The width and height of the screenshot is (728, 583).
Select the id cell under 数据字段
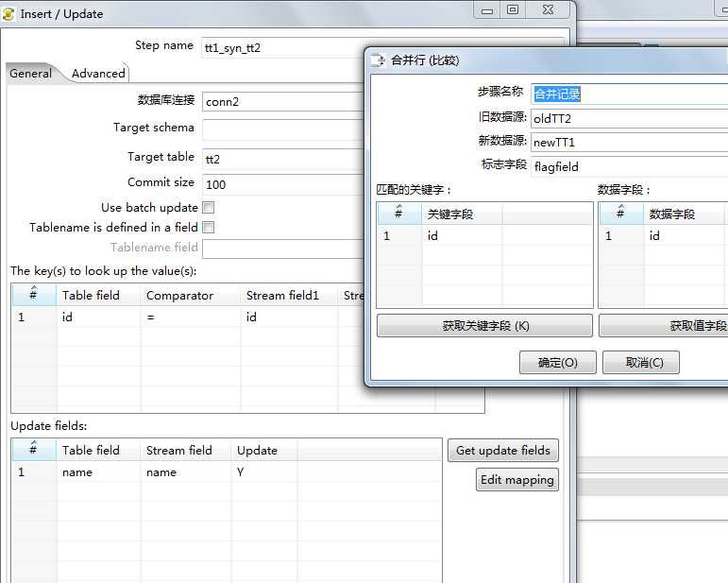click(x=686, y=235)
